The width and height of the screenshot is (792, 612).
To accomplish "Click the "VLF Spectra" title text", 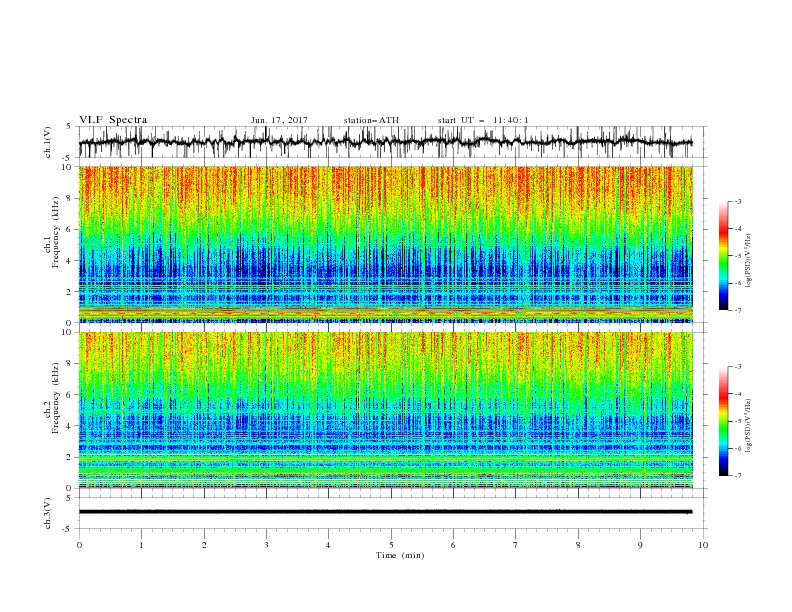I will [113, 120].
